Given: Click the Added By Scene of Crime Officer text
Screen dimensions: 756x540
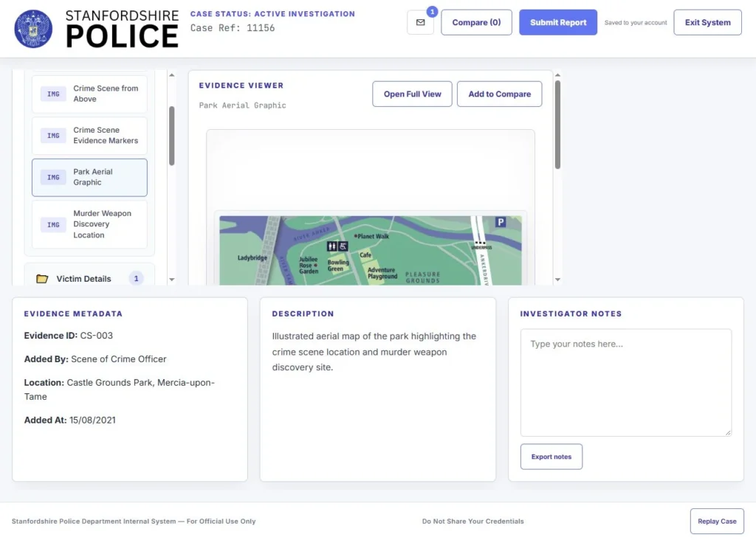Looking at the screenshot, I should coord(95,359).
